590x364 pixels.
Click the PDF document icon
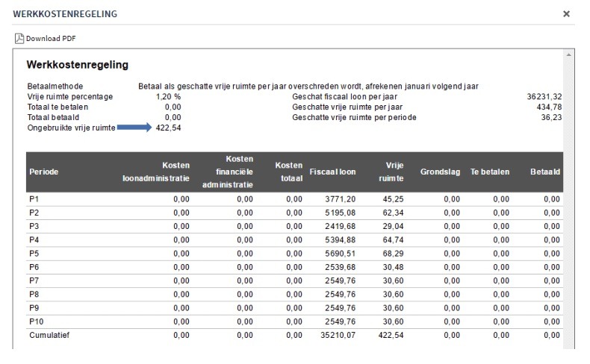[x=19, y=38]
